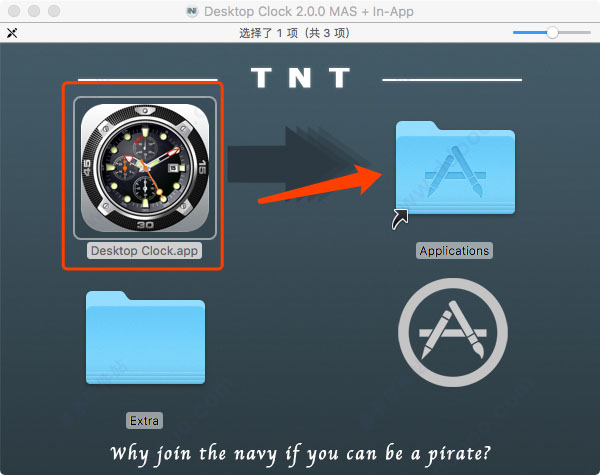Screen dimensions: 600x475
Task: Click the customize toolbar icon at top left
Action: coord(12,33)
